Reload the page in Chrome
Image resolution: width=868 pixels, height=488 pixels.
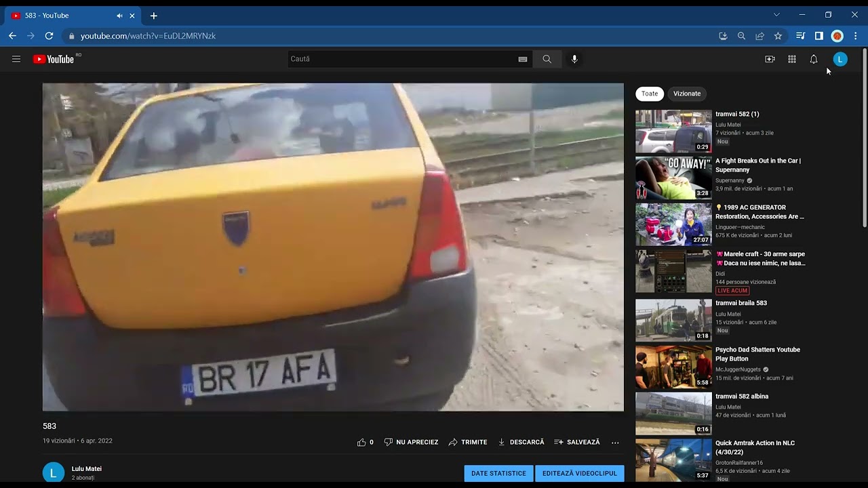coord(49,36)
